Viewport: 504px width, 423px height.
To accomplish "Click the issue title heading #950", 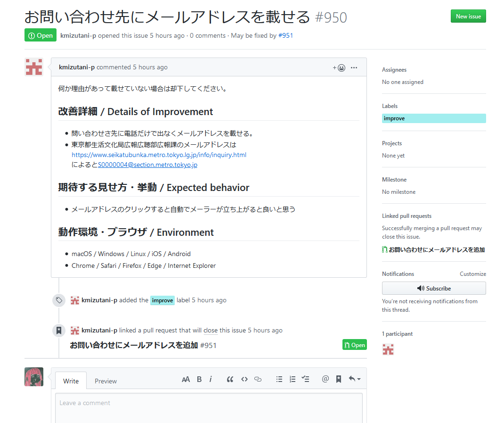I will click(x=186, y=17).
